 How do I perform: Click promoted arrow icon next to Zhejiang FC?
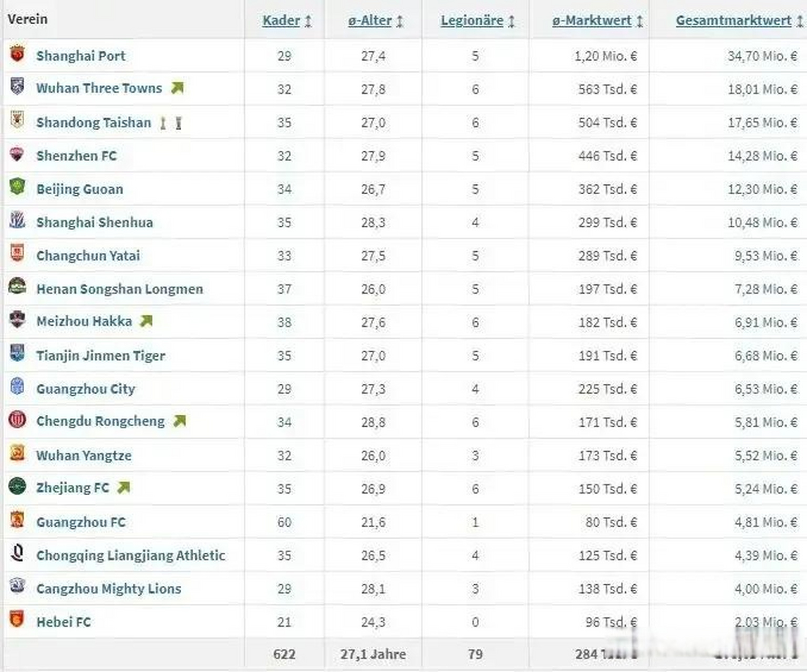(123, 488)
